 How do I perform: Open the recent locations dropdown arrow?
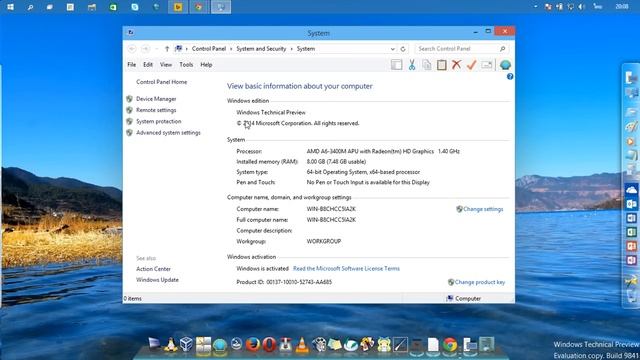(x=156, y=49)
